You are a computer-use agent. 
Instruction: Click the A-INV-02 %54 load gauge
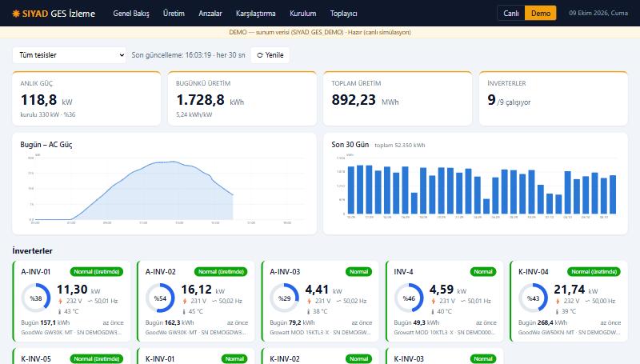tap(160, 298)
